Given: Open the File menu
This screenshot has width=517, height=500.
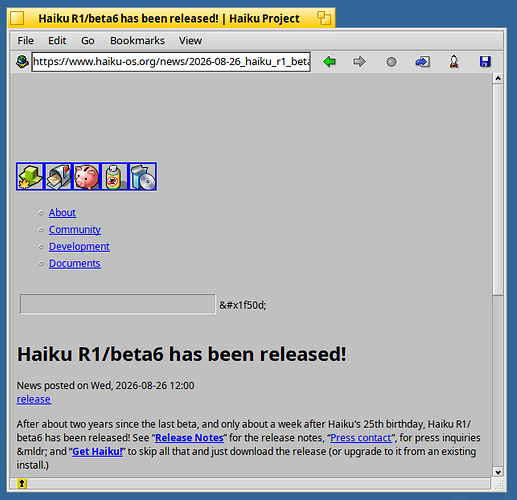Looking at the screenshot, I should (25, 41).
